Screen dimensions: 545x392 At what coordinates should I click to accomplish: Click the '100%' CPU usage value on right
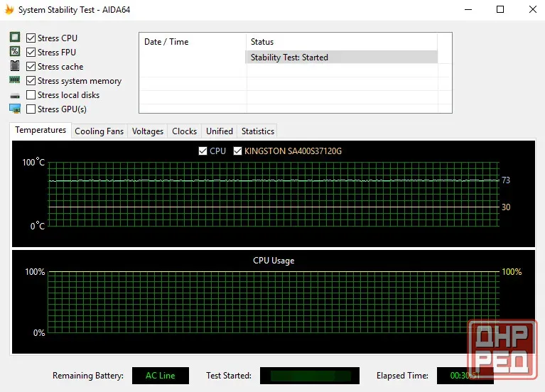[x=512, y=272]
